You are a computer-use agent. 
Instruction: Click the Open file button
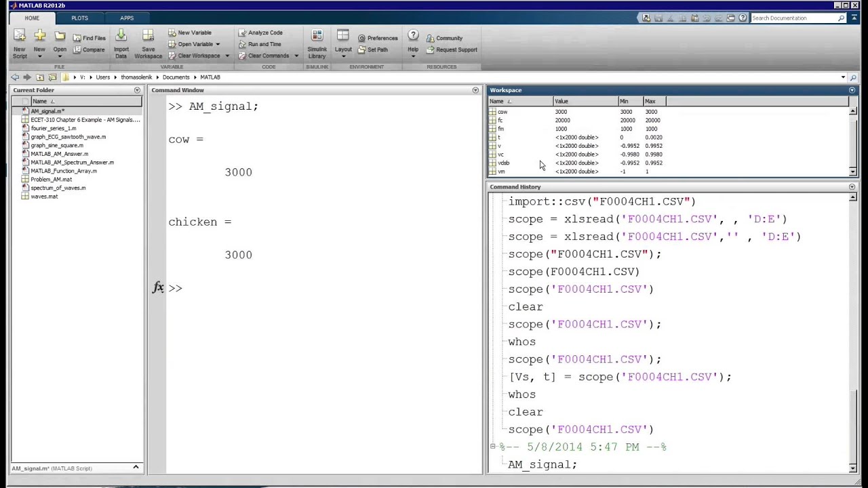(60, 43)
